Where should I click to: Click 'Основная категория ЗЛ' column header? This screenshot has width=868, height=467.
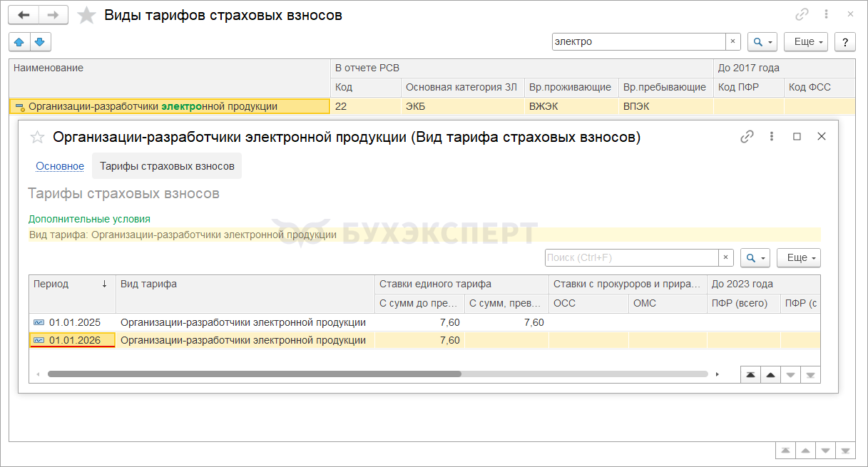pyautogui.click(x=462, y=88)
